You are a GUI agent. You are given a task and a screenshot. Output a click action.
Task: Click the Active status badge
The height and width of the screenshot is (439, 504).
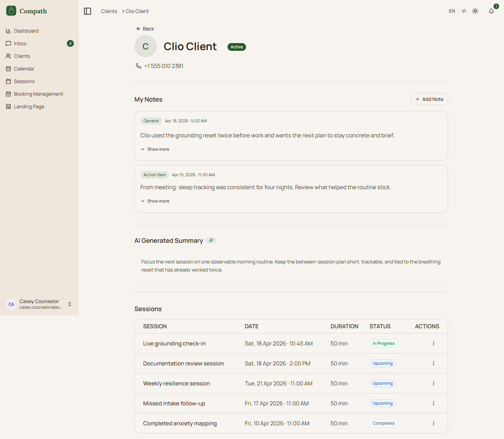pyautogui.click(x=237, y=47)
